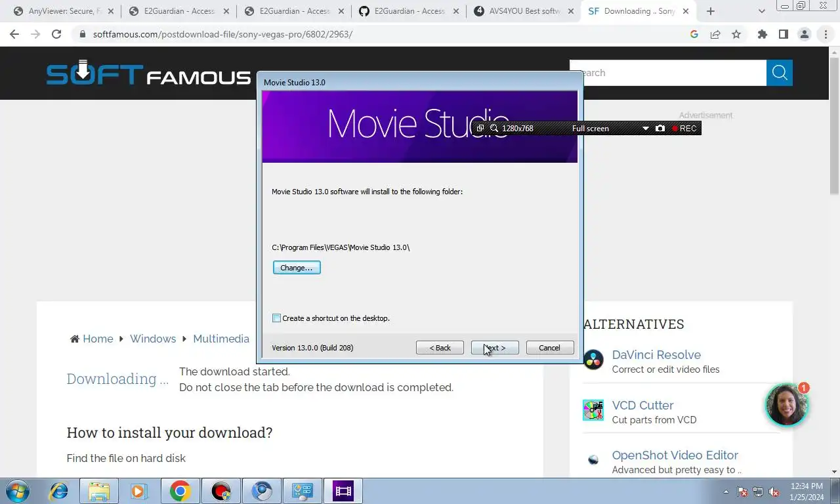Click the muted volume tray icon
840x504 pixels.
tap(774, 492)
